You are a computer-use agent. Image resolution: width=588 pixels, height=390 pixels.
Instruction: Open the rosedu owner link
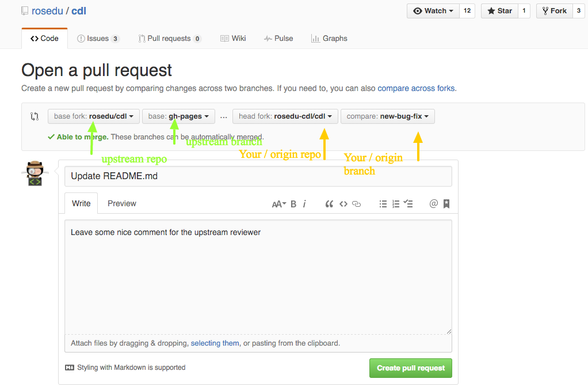tap(47, 11)
